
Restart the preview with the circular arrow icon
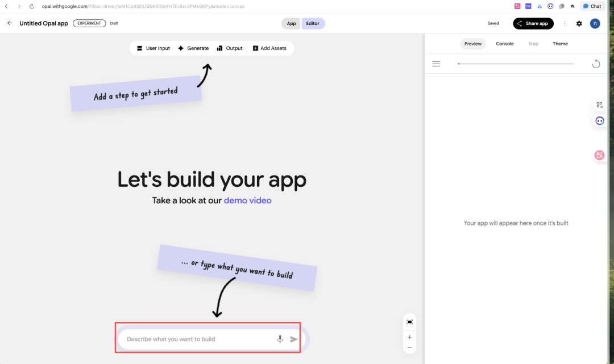596,64
